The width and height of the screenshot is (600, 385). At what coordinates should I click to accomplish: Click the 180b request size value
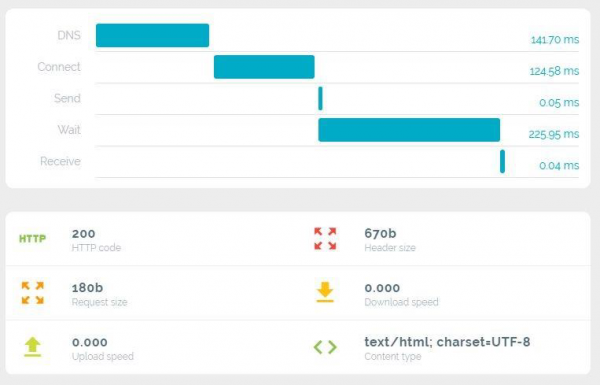point(87,287)
